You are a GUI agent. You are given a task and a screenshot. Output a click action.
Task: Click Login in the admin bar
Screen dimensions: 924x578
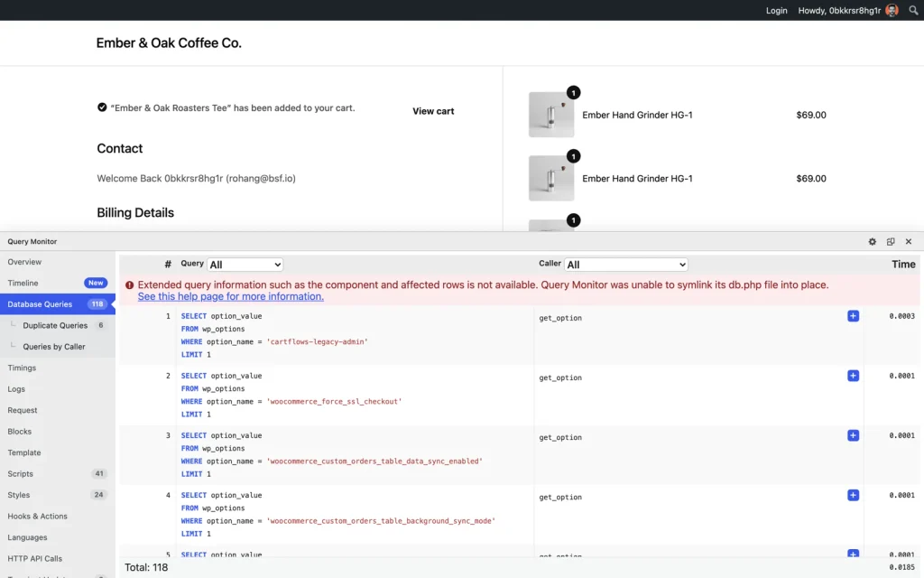coord(777,11)
